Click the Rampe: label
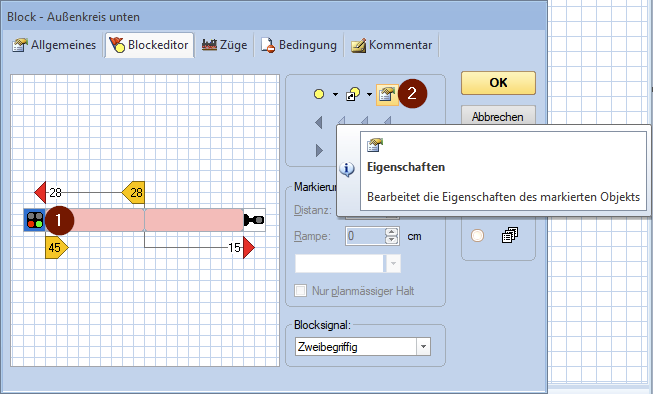653x394 pixels. pyautogui.click(x=312, y=236)
